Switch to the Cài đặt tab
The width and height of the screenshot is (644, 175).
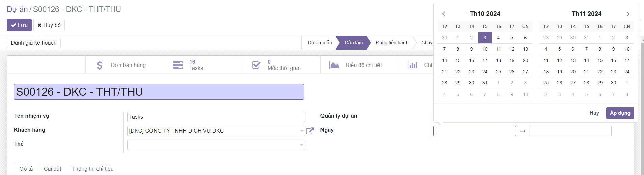click(53, 169)
